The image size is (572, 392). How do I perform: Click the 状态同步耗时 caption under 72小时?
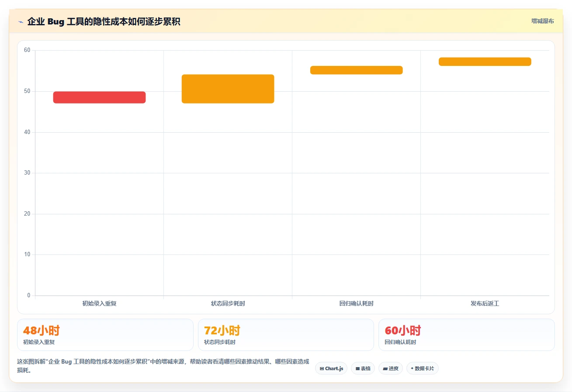click(x=220, y=342)
